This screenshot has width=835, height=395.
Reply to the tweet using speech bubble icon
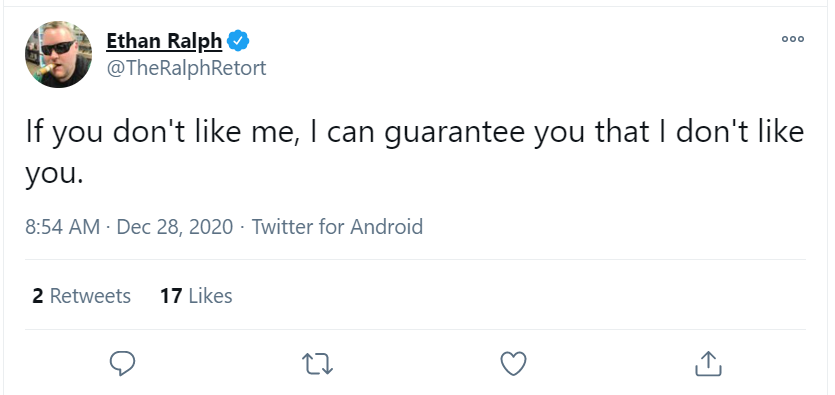(x=122, y=364)
